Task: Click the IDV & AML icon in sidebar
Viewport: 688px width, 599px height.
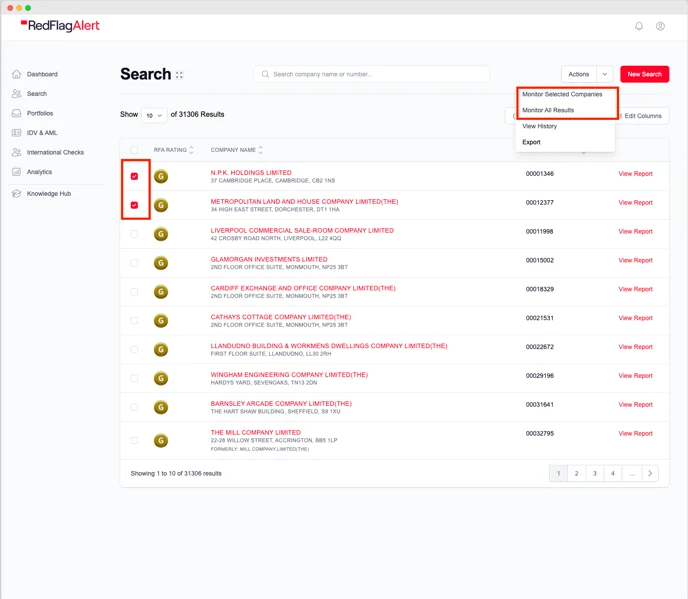Action: [17, 133]
